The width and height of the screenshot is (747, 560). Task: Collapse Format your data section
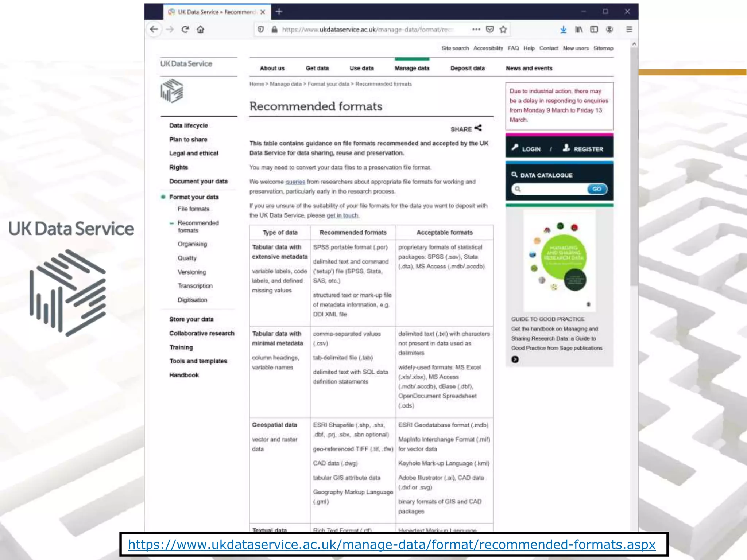tap(194, 197)
